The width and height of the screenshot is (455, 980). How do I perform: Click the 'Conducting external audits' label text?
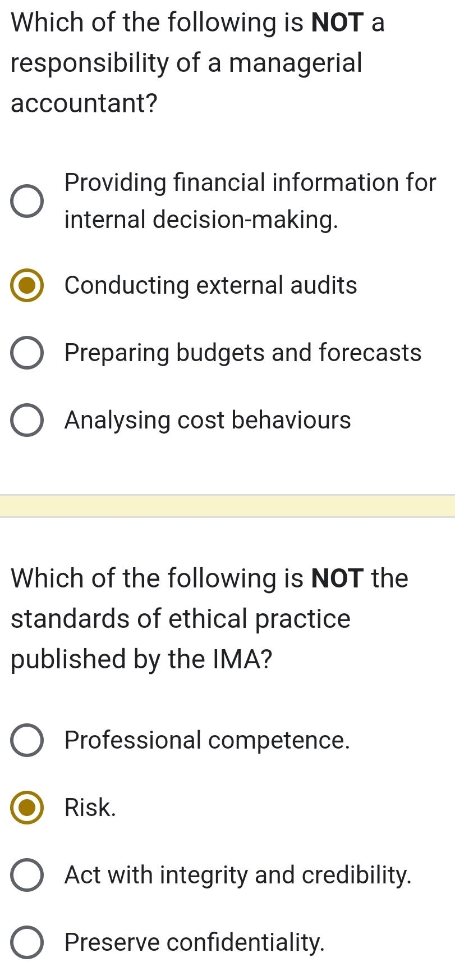tap(210, 285)
